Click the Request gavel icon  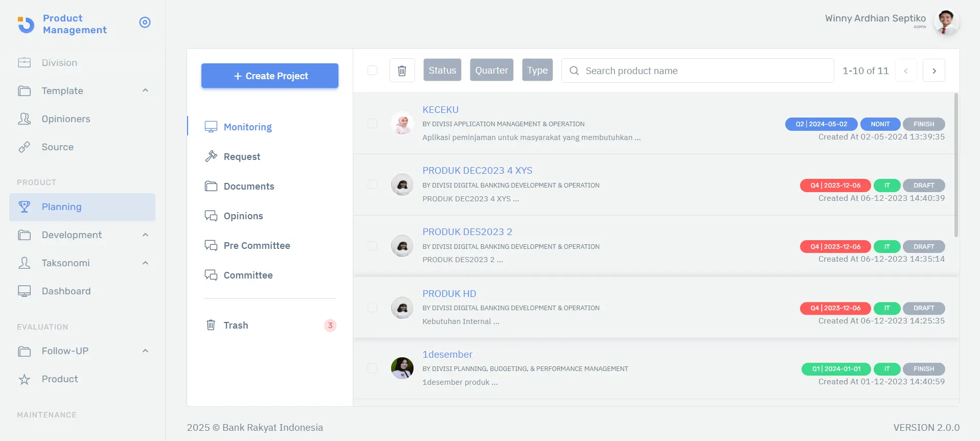click(x=211, y=156)
